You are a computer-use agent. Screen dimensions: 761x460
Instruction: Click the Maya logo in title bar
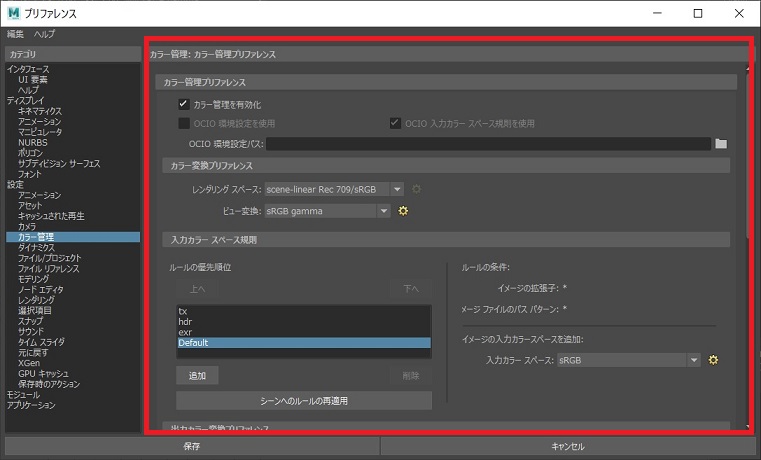coord(14,13)
